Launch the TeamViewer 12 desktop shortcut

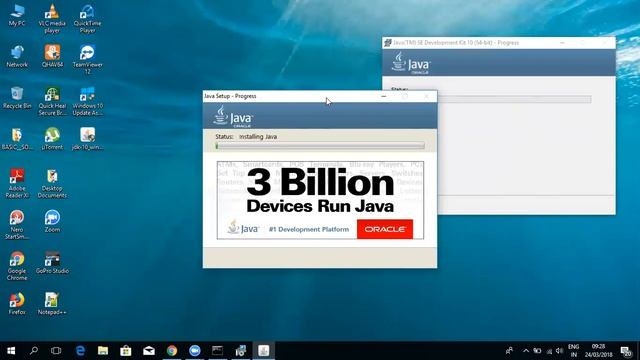click(87, 60)
